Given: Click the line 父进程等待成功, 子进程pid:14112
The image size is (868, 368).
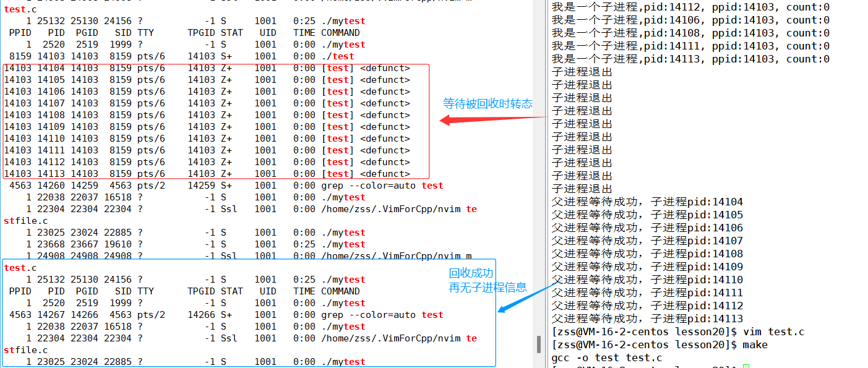Looking at the screenshot, I should click(647, 306).
